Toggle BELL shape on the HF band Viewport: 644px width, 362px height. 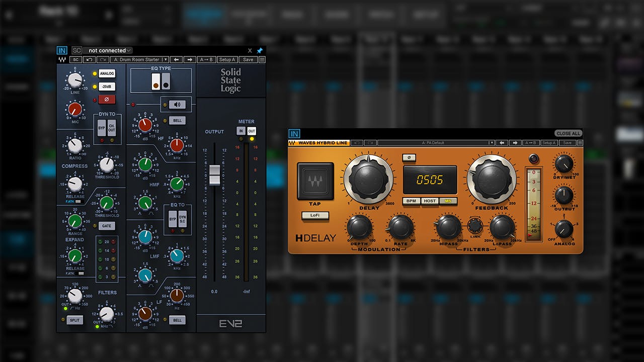(x=177, y=120)
